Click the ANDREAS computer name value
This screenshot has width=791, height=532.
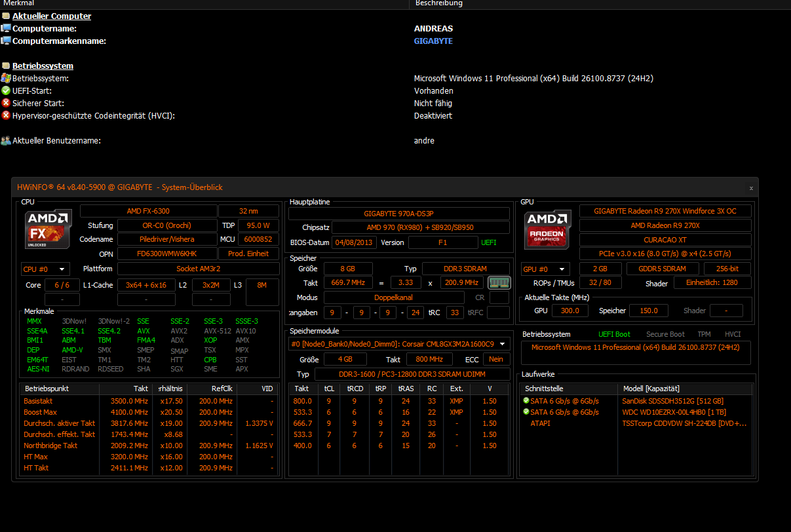click(433, 28)
